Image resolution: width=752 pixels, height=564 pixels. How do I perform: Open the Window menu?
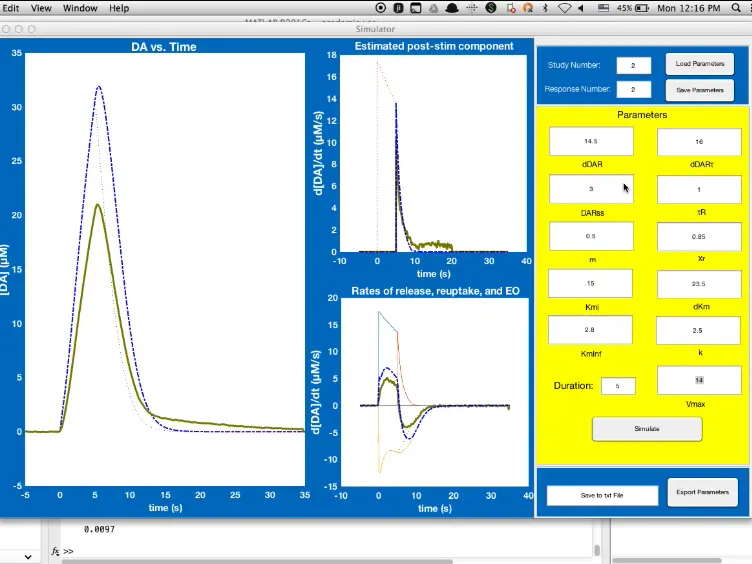(80, 8)
